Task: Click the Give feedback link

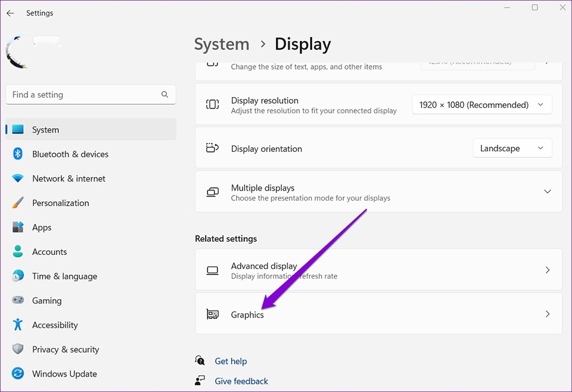Action: (241, 381)
